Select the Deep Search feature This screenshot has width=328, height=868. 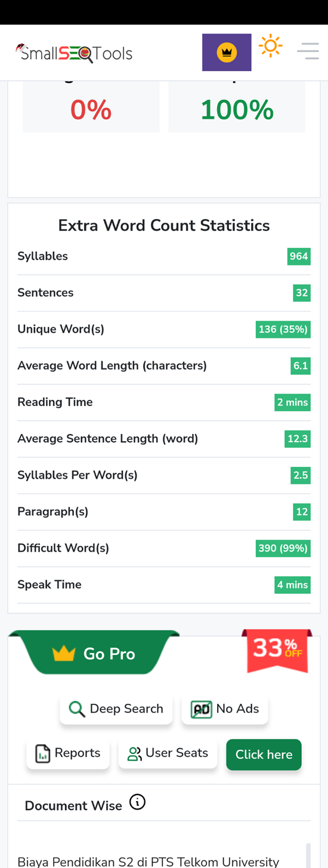click(116, 709)
